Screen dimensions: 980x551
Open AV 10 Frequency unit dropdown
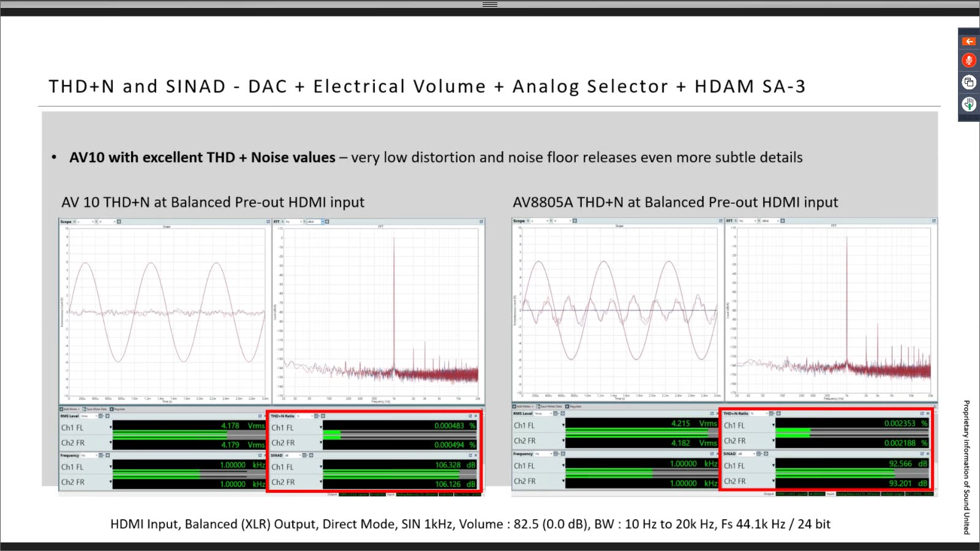click(x=89, y=455)
